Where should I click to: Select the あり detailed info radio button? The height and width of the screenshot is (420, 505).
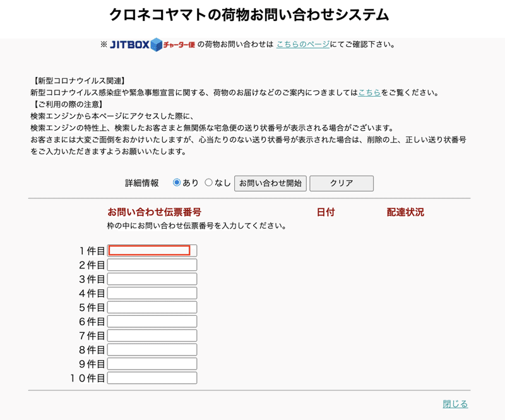click(x=177, y=183)
